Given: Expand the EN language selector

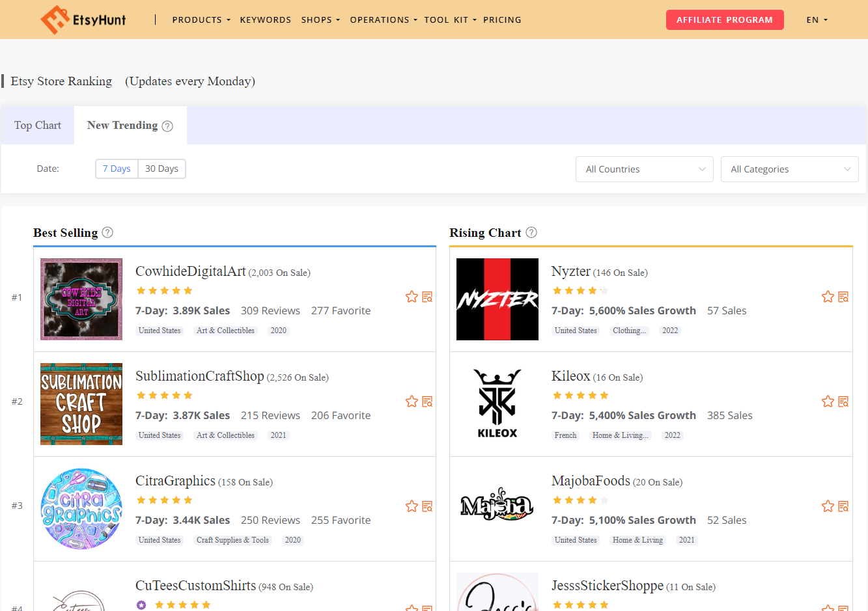Looking at the screenshot, I should pyautogui.click(x=817, y=20).
